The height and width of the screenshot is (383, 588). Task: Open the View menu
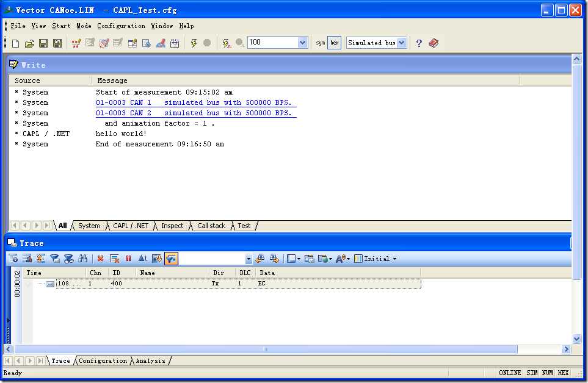point(38,26)
